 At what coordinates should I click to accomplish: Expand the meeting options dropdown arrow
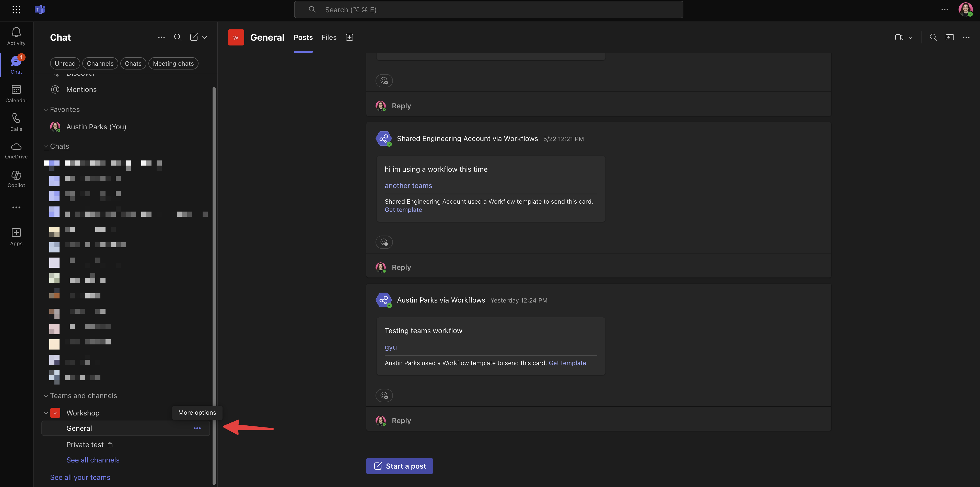pos(910,38)
